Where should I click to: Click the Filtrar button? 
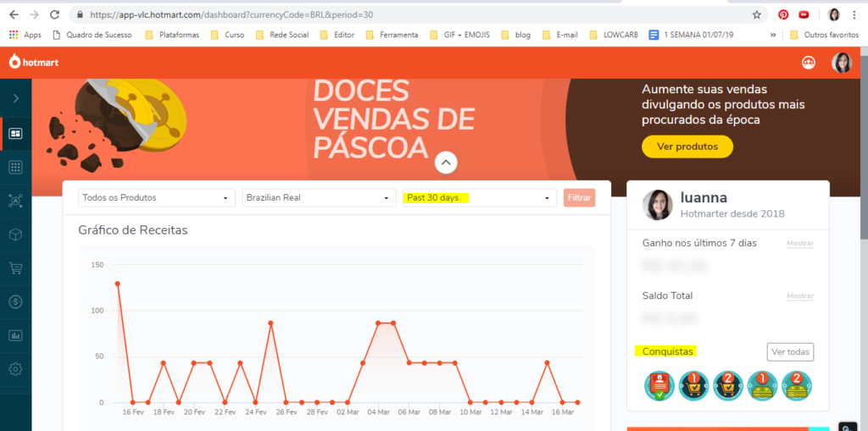[579, 198]
